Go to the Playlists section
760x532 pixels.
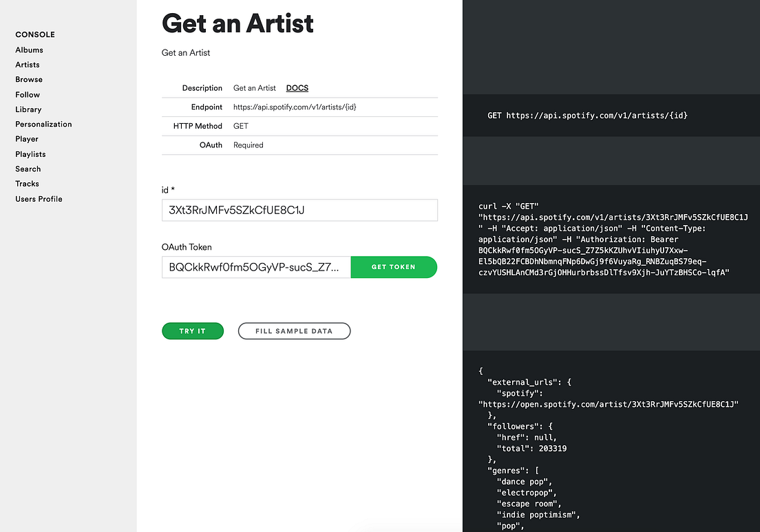click(30, 153)
